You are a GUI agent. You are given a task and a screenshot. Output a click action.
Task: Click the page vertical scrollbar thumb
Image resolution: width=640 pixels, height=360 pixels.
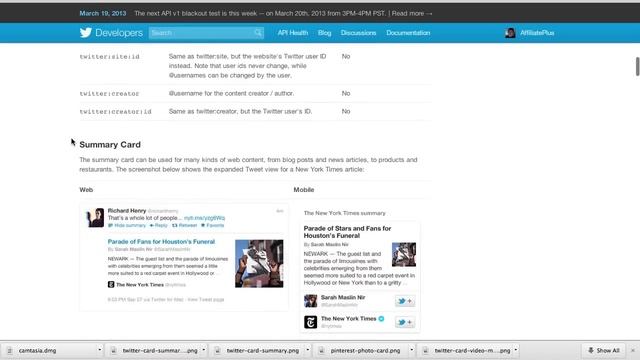(x=637, y=67)
